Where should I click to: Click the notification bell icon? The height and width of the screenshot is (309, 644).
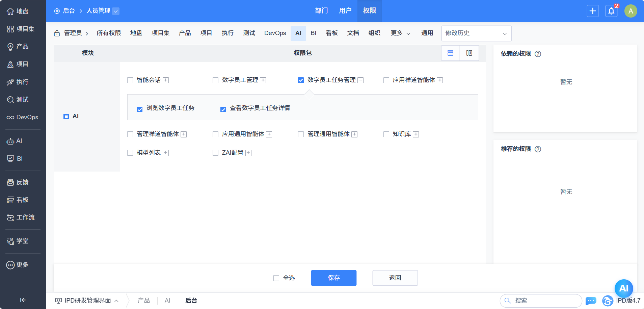[611, 11]
